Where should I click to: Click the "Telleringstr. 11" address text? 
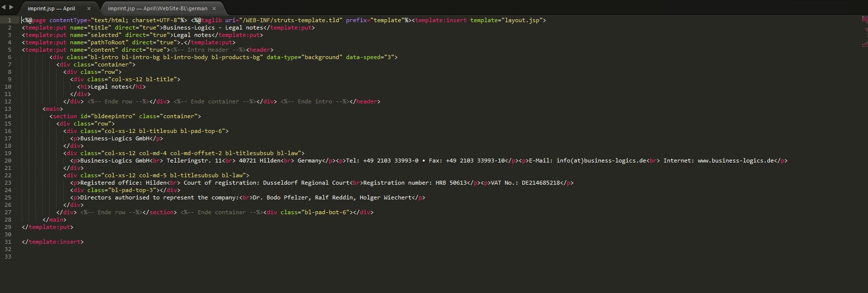coord(194,161)
